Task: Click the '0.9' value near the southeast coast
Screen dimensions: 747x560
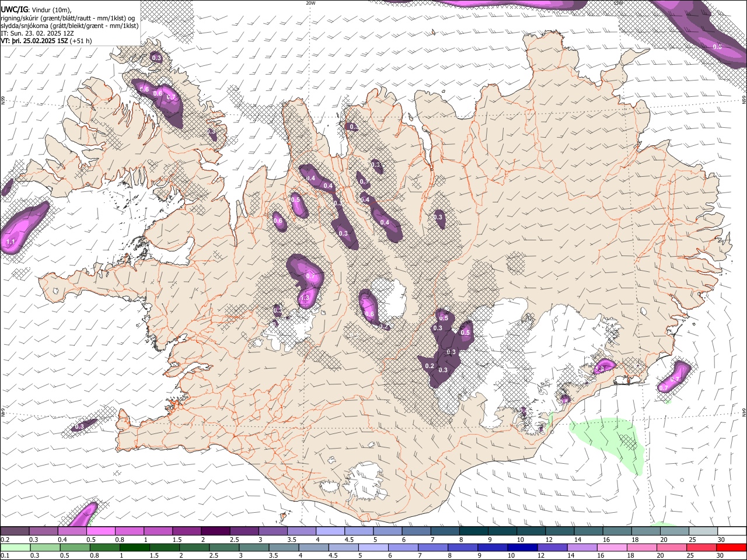Action: 601,369
